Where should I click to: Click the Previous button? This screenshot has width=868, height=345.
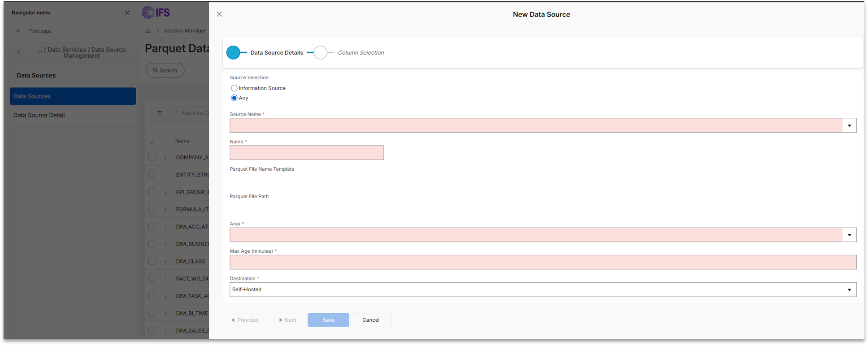point(244,320)
